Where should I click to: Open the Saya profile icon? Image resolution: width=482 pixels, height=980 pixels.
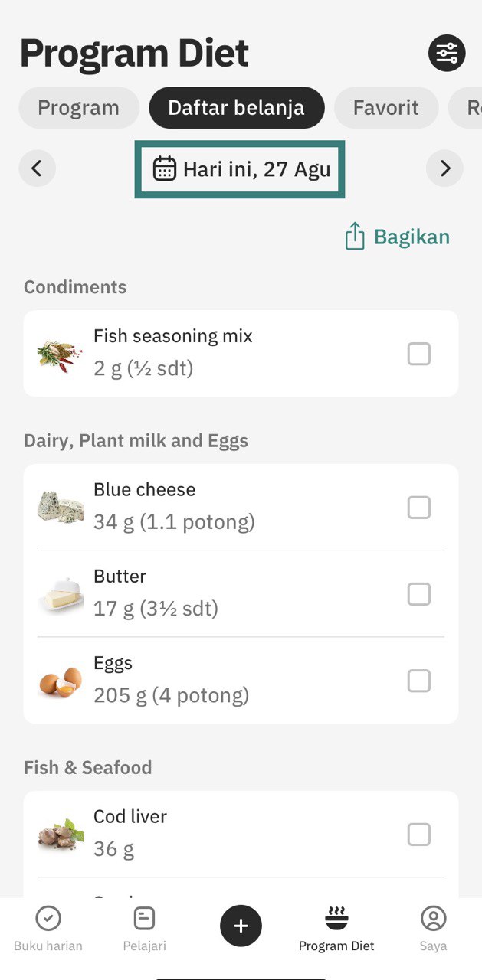(x=433, y=918)
